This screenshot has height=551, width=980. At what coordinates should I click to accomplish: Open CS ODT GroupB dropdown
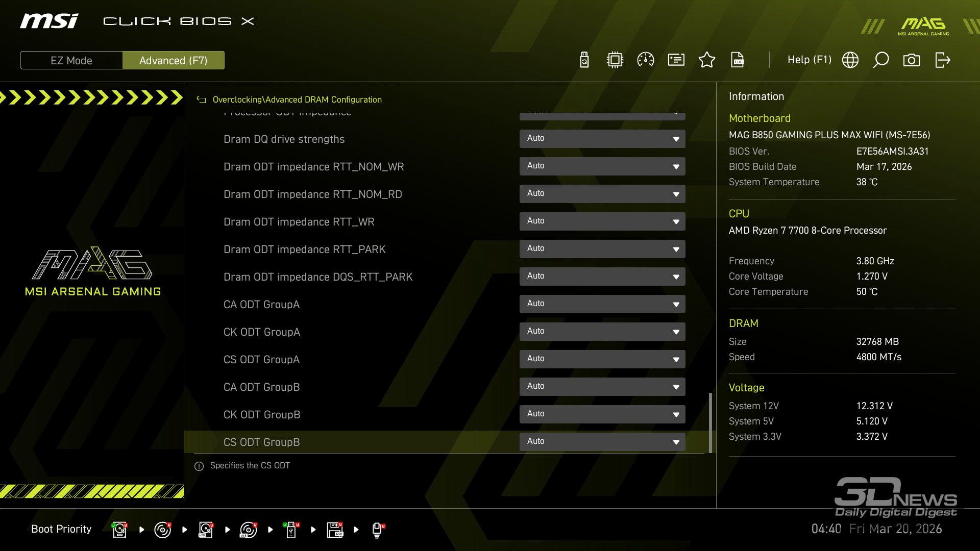coord(602,442)
